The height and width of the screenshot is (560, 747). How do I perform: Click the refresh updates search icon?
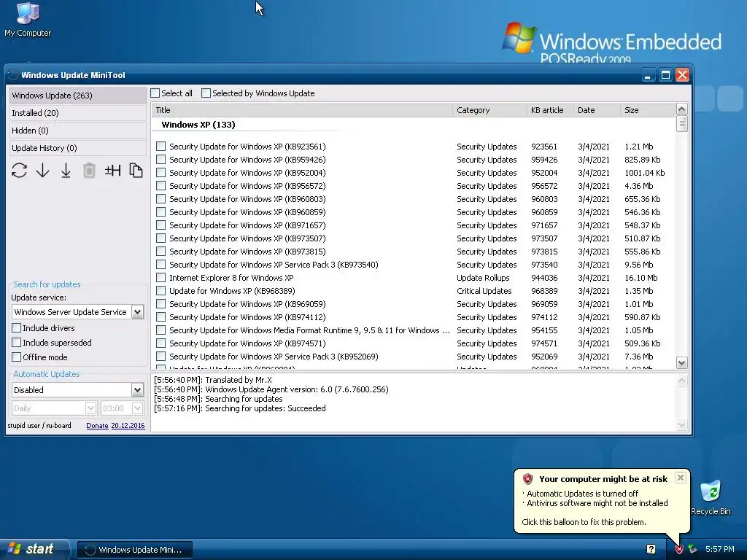(20, 171)
